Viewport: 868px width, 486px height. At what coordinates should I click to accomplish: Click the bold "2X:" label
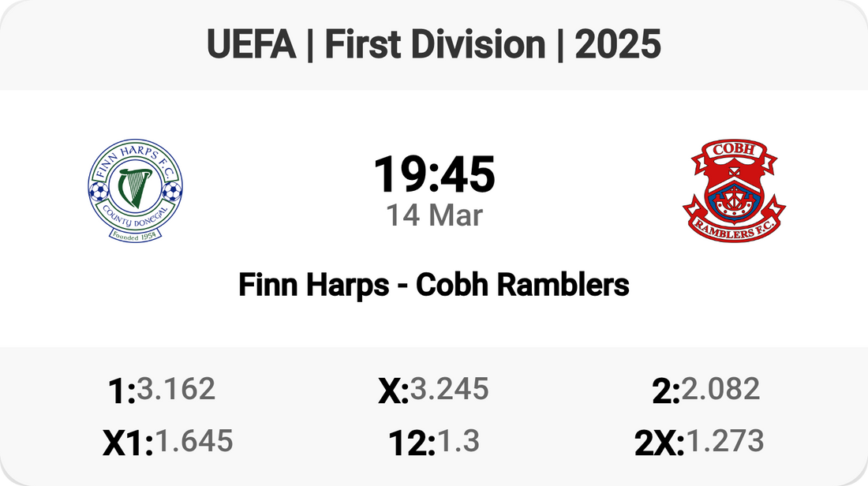pos(660,444)
